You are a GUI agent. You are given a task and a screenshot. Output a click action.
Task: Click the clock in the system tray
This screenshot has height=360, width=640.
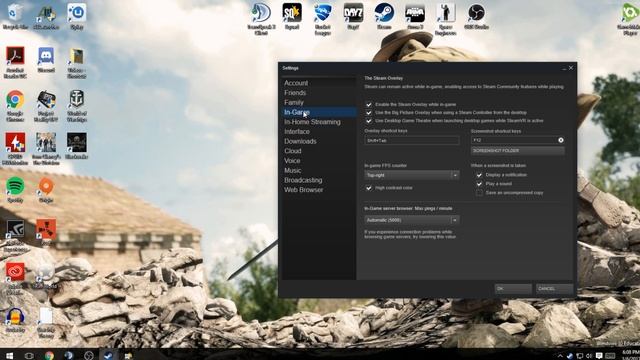[630, 355]
